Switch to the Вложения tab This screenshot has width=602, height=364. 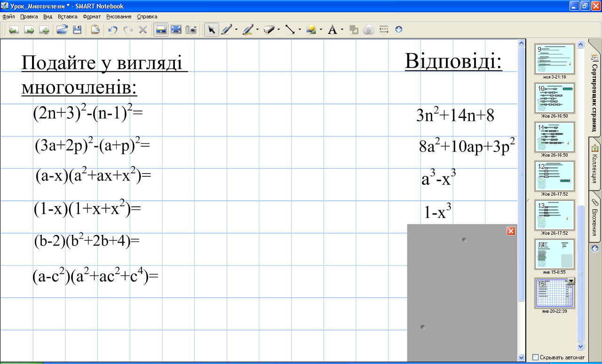[595, 216]
